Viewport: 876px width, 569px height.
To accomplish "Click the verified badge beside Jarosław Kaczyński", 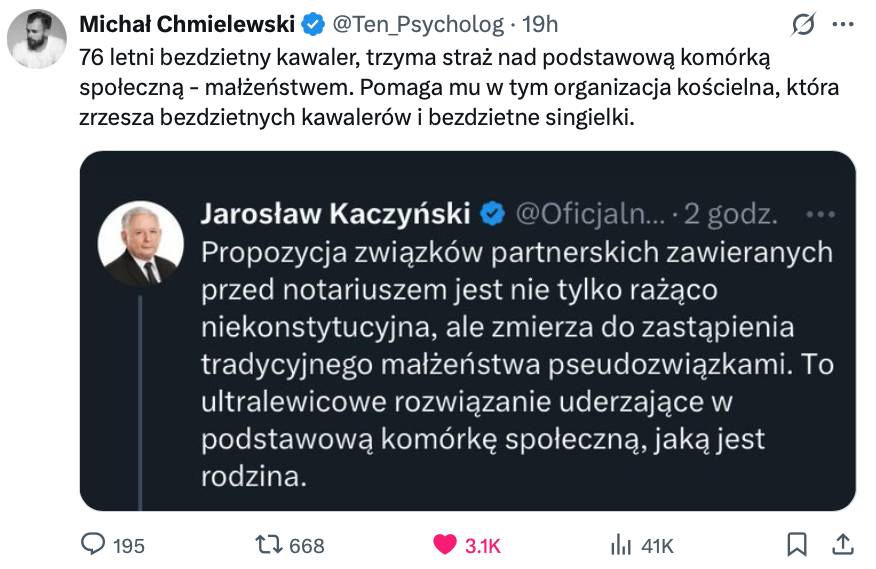I will coord(492,214).
